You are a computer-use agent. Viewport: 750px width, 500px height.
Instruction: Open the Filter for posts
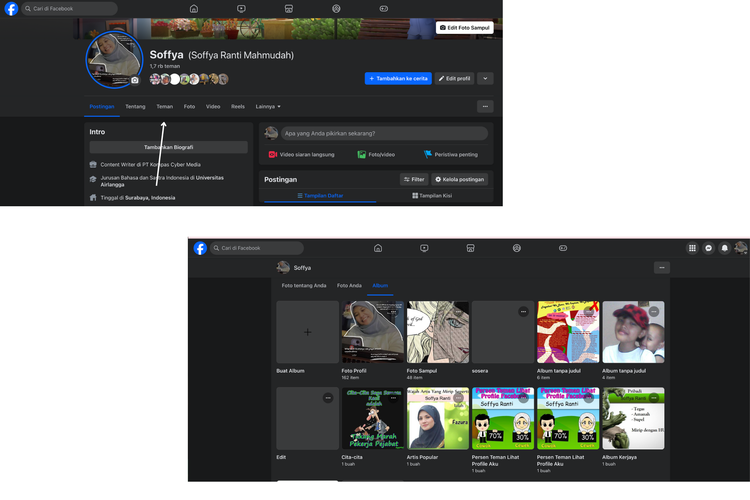click(413, 179)
